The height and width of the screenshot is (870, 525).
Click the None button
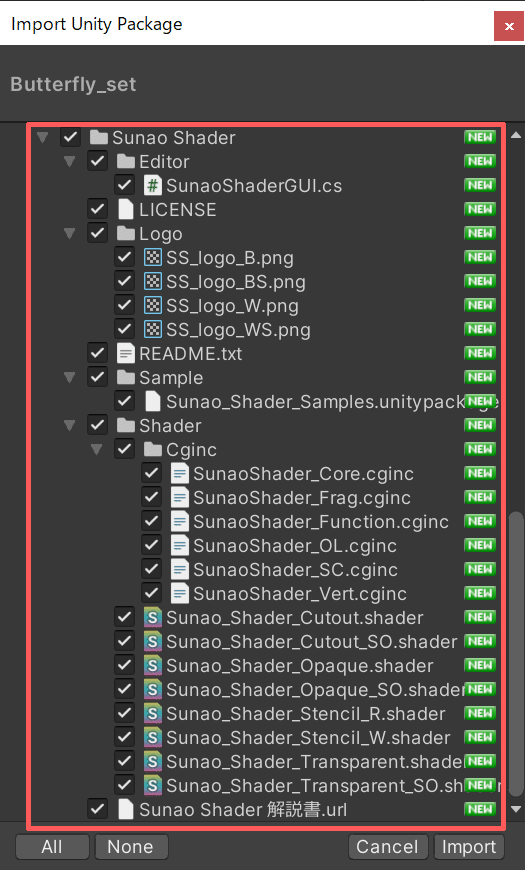tap(131, 847)
